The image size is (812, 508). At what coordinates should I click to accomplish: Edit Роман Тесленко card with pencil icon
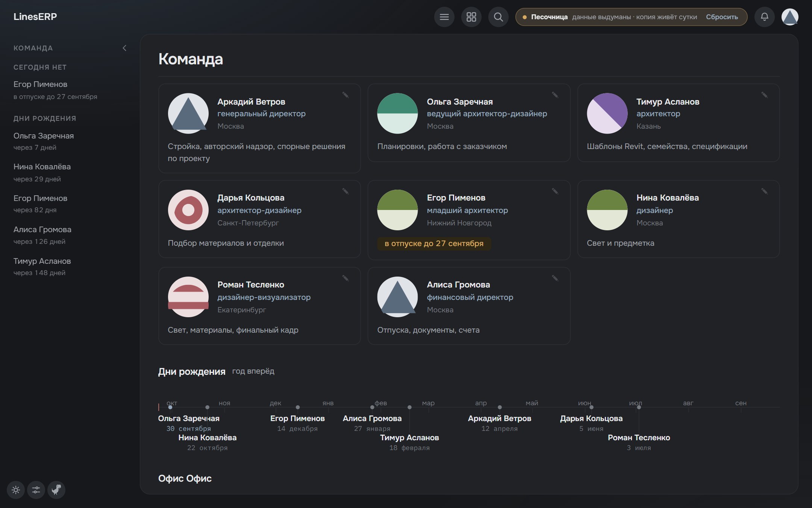(x=345, y=278)
